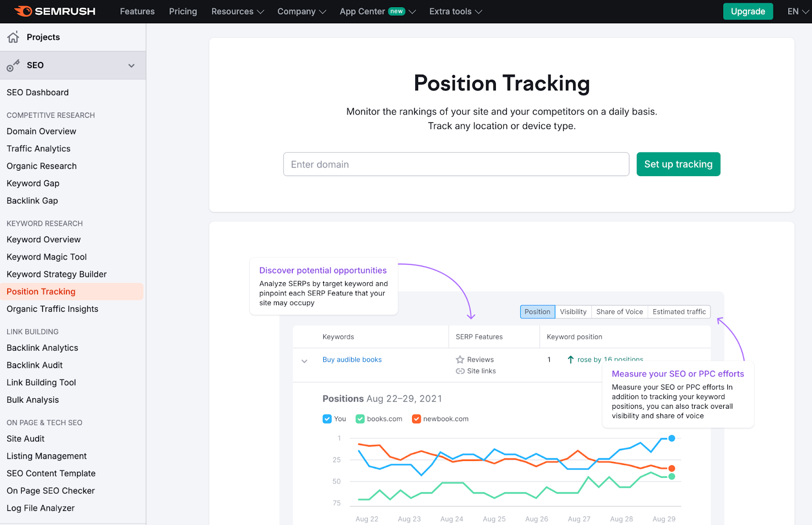The width and height of the screenshot is (812, 525).
Task: Open Link Building Tool in sidebar
Action: point(41,382)
